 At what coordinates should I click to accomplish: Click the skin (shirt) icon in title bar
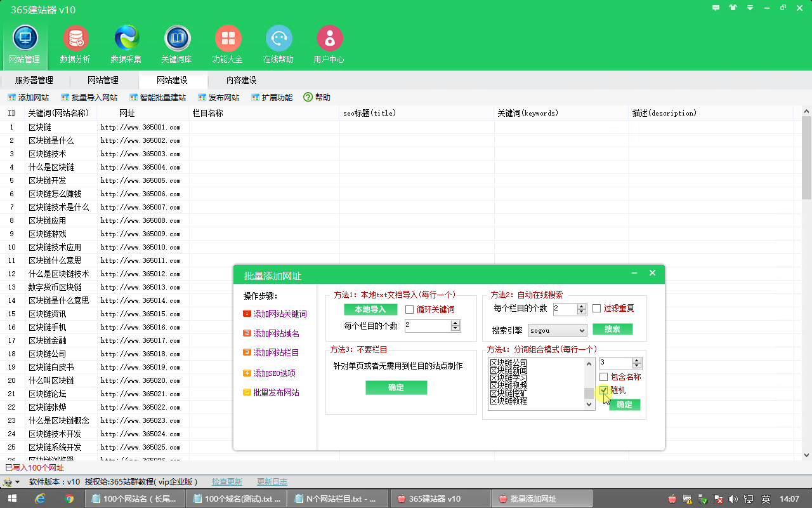coord(733,8)
